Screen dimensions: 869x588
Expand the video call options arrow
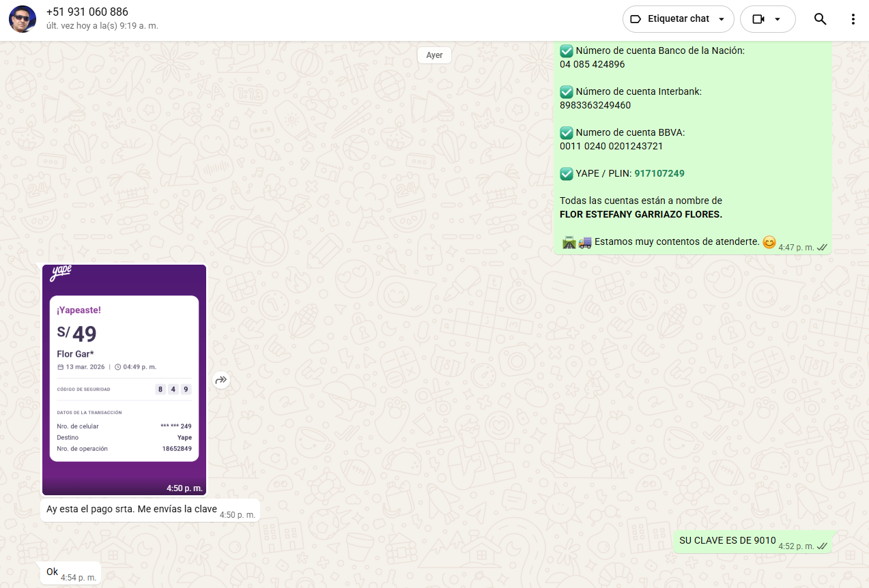click(x=777, y=19)
